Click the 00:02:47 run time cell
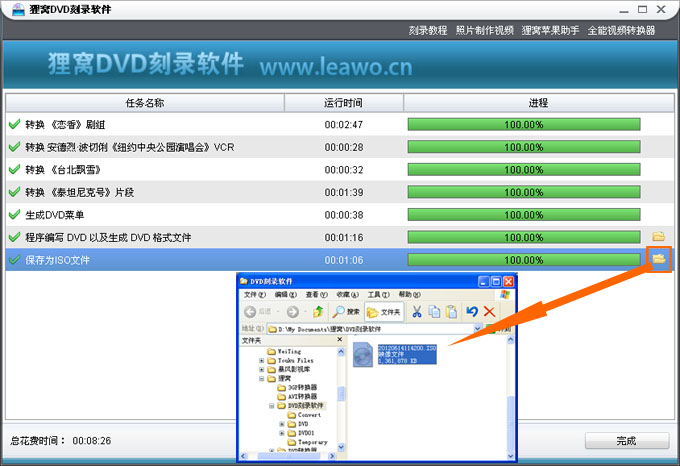This screenshot has width=680, height=466. pos(344,125)
